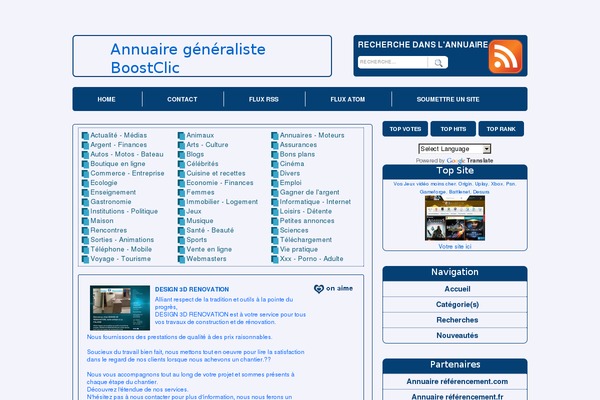
Task: Open Recherches in Navigation panel
Action: click(457, 320)
